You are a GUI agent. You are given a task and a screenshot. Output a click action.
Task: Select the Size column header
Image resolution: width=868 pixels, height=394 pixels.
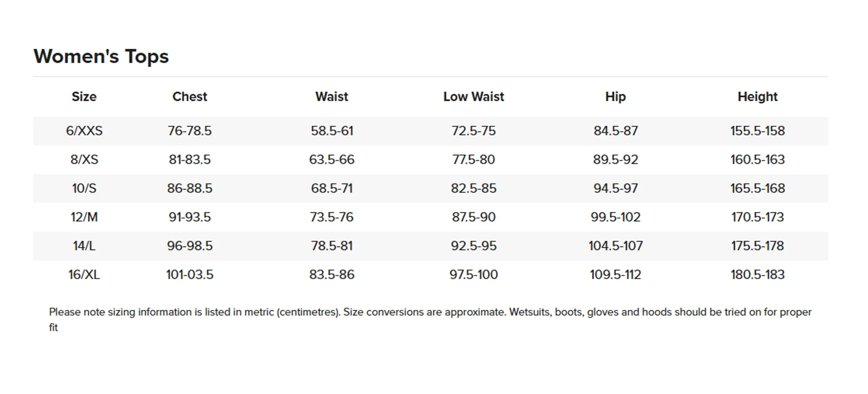(x=84, y=96)
